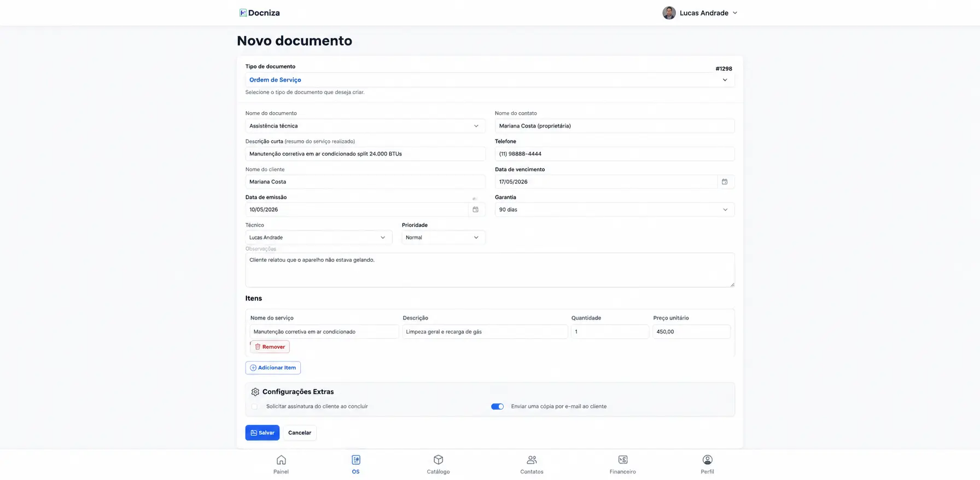Click the OS document icon in bottom navigation
980x480 pixels.
coord(356,460)
